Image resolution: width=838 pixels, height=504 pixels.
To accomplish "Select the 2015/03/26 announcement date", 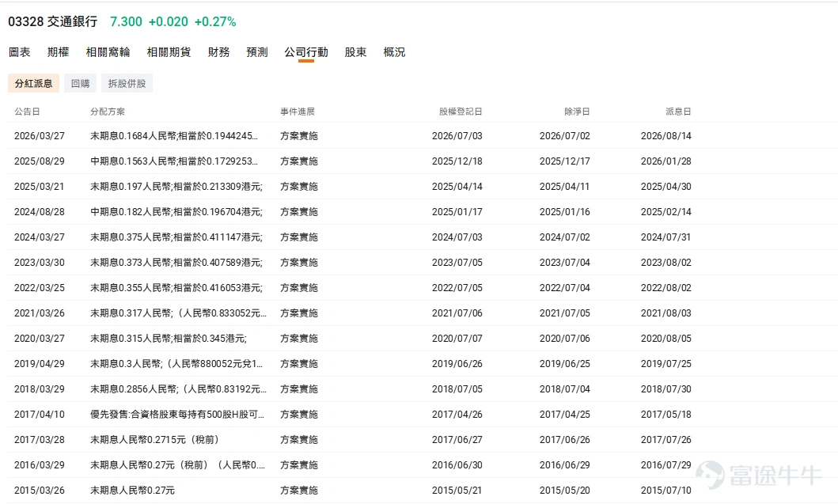I will (40, 490).
